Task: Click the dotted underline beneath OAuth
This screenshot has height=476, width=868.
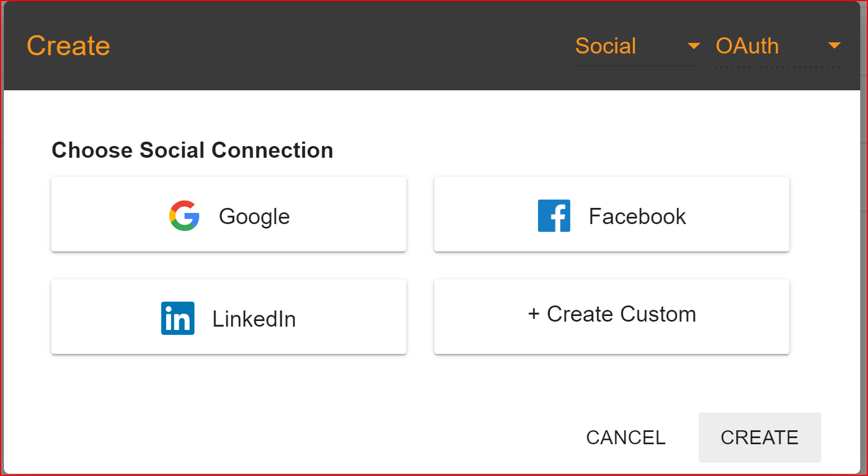Action: click(777, 67)
